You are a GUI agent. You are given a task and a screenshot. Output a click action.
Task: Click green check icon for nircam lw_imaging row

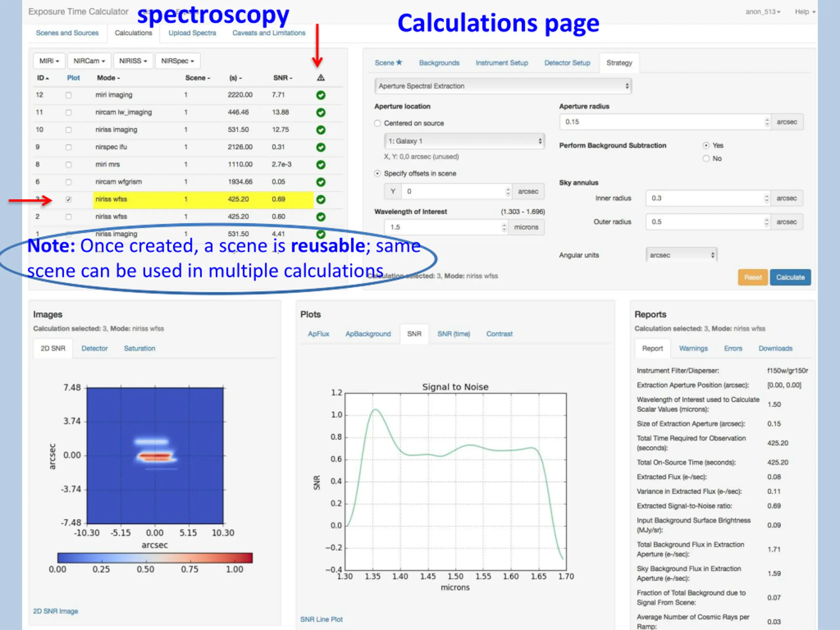(321, 113)
